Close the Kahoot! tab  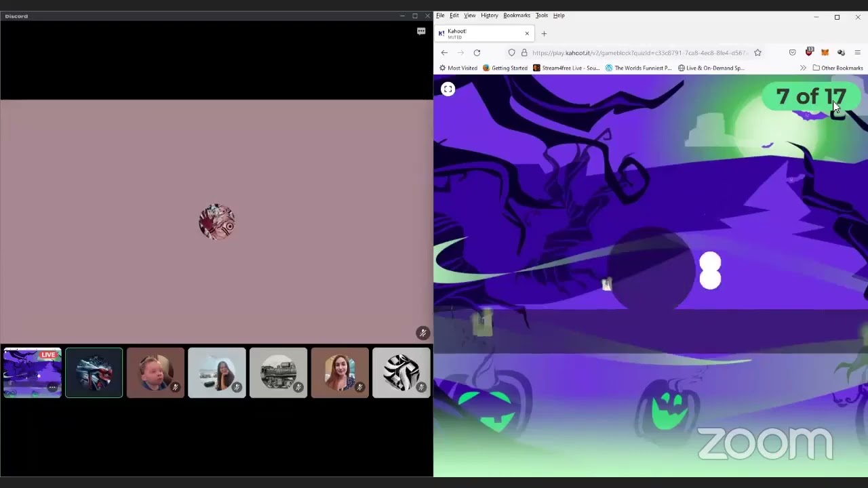point(527,33)
